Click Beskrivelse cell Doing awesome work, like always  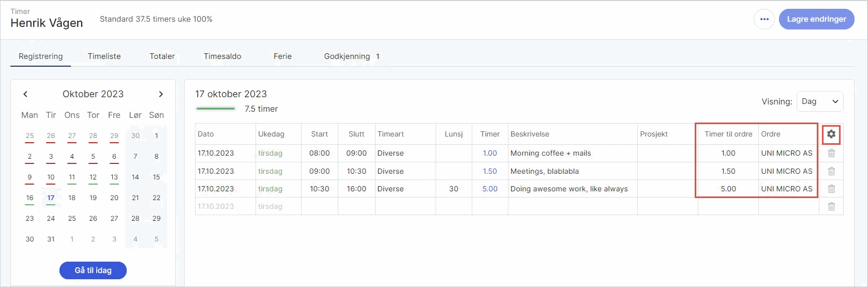(x=573, y=189)
